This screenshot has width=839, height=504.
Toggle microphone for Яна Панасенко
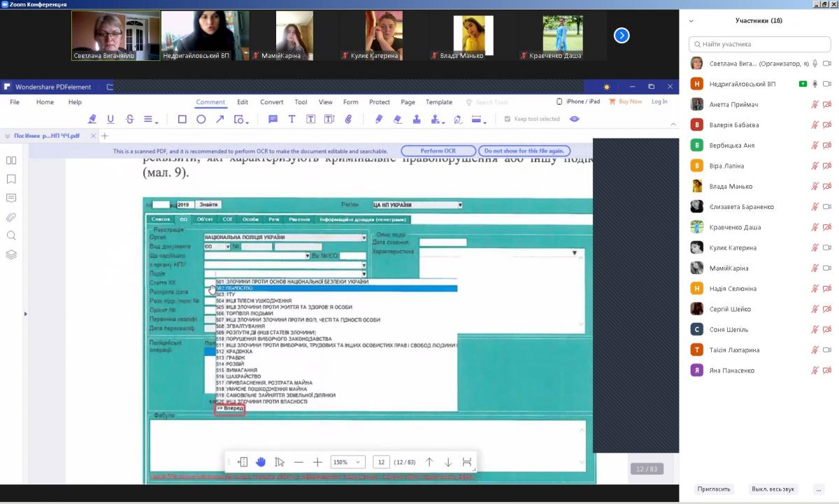tap(815, 370)
